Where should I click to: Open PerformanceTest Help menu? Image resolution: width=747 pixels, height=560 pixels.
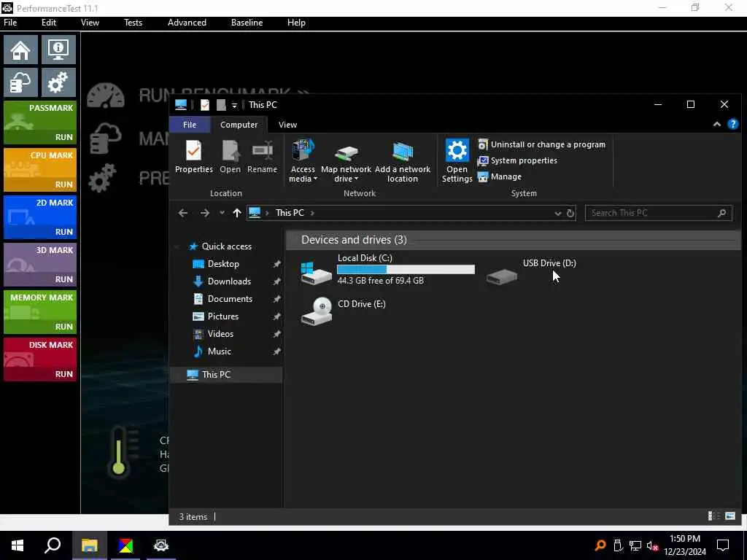(296, 23)
